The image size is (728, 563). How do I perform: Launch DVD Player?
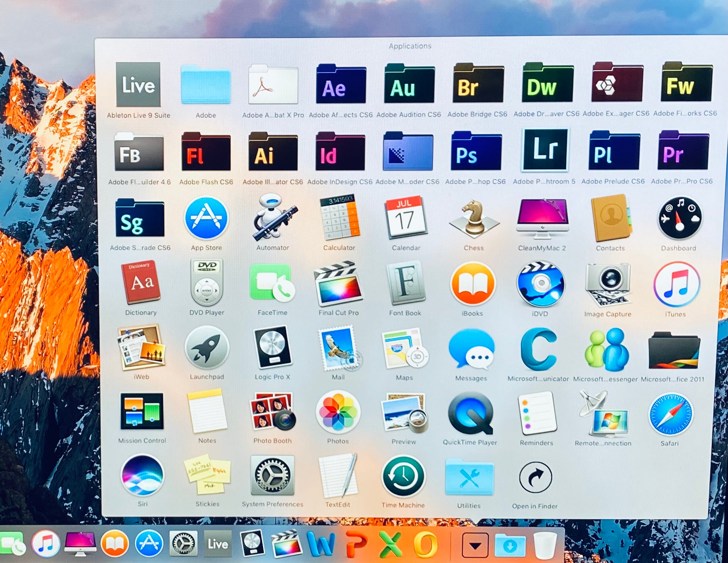(207, 282)
